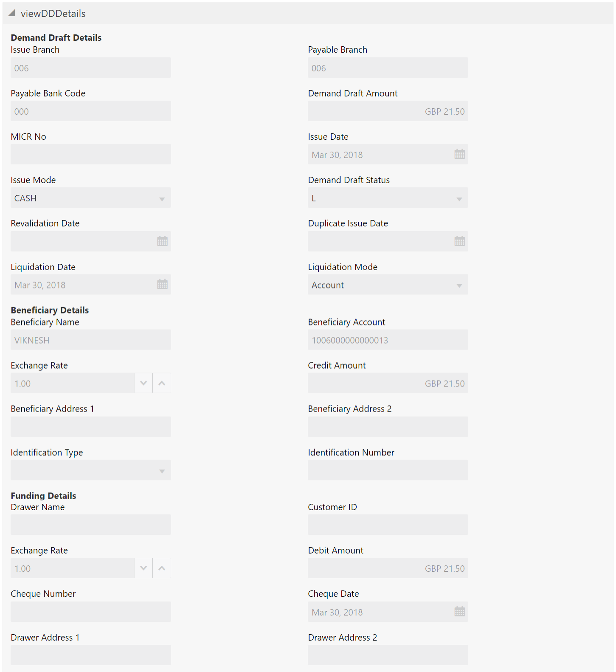Click the Drawer Name field
Screen dimensions: 616x672
(91, 525)
